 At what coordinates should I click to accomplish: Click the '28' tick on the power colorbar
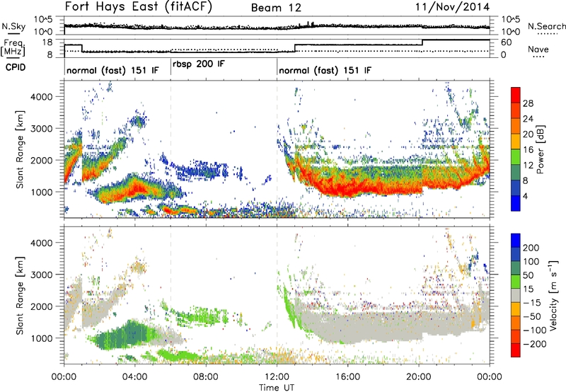[528, 103]
